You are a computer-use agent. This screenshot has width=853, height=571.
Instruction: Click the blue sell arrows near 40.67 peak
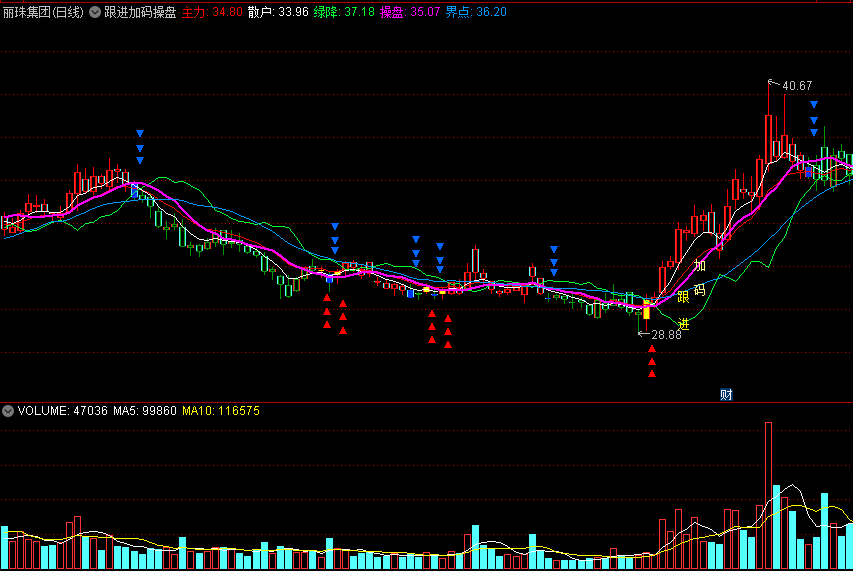tap(814, 118)
